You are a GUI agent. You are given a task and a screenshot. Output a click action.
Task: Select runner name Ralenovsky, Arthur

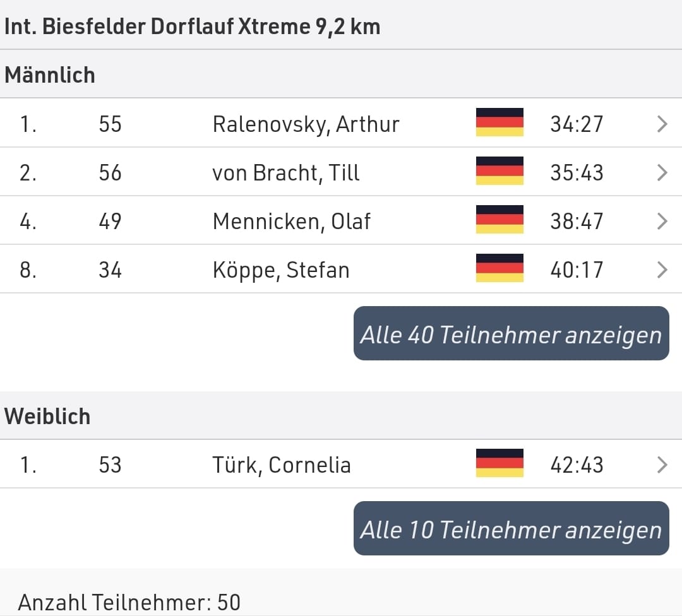[306, 125]
